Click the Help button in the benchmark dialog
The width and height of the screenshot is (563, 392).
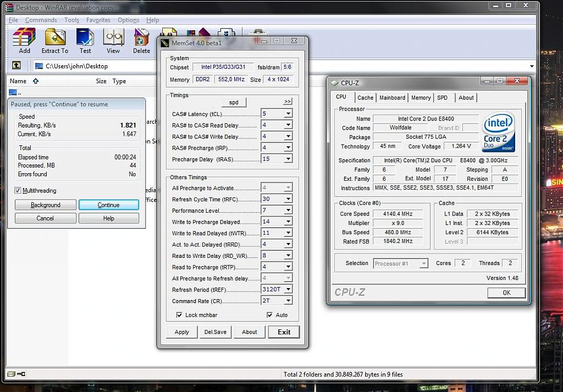click(x=108, y=218)
